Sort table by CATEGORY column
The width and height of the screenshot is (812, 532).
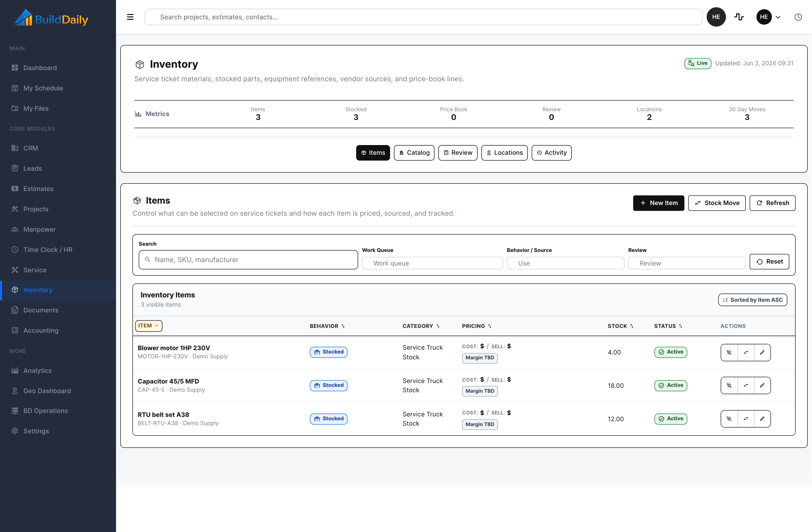click(421, 326)
